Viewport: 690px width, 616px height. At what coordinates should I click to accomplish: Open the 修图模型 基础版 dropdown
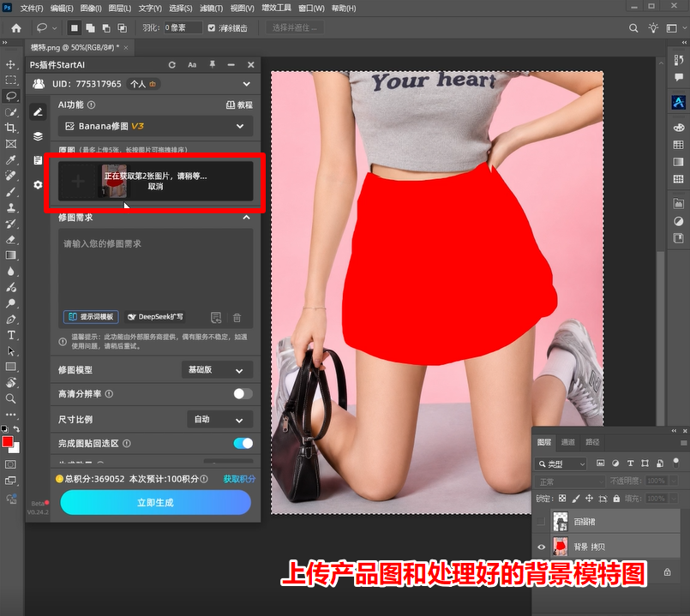click(217, 370)
